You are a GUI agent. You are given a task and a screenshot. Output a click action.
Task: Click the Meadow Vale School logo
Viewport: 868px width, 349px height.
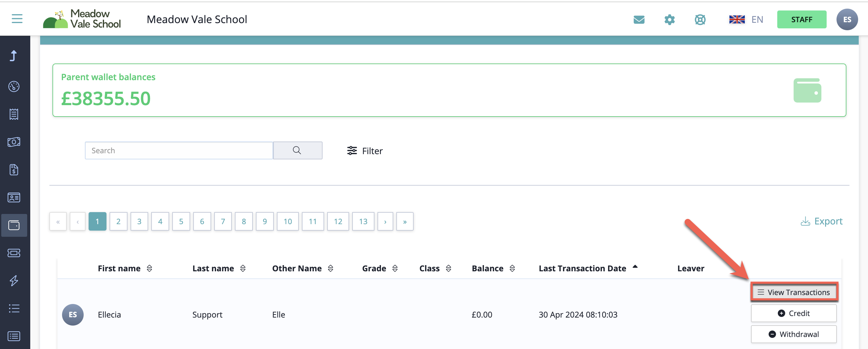(x=82, y=19)
